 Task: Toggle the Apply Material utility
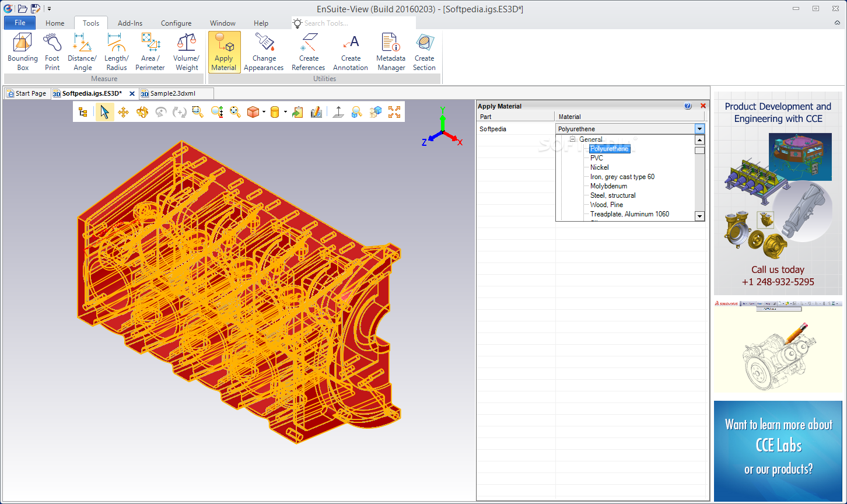224,52
